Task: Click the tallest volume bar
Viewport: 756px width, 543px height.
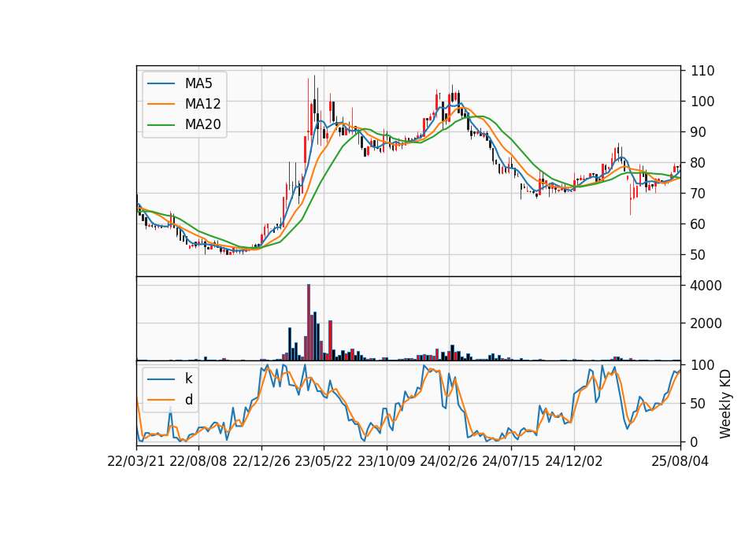Action: (x=309, y=323)
